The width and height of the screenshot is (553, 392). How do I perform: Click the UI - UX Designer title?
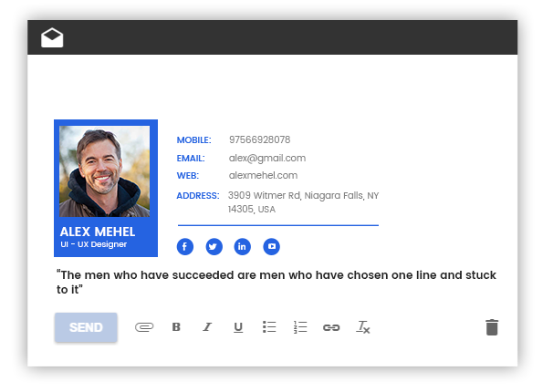click(x=93, y=244)
